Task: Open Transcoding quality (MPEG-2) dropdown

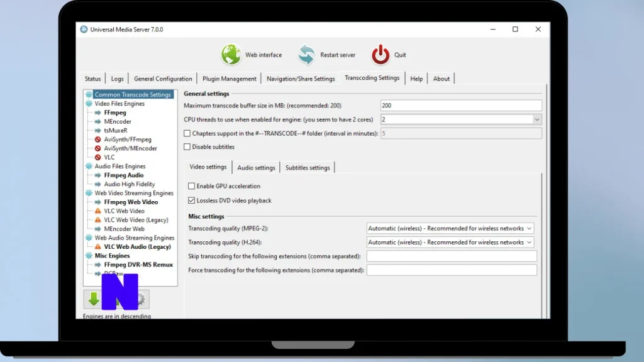Action: click(450, 228)
